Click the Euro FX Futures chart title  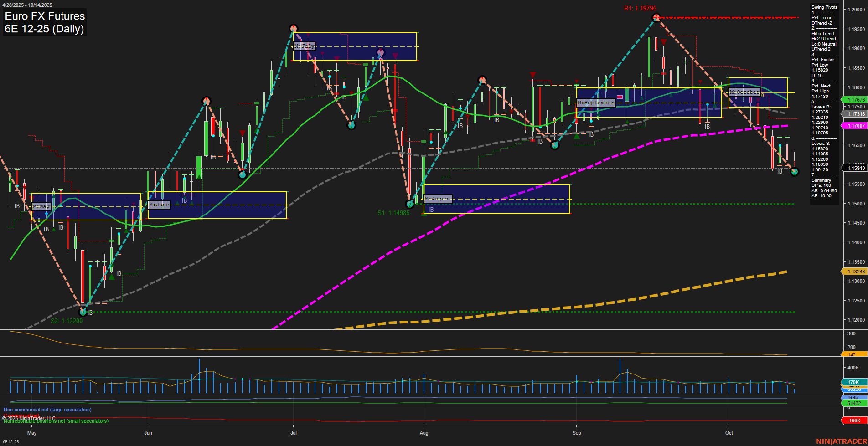pos(44,16)
